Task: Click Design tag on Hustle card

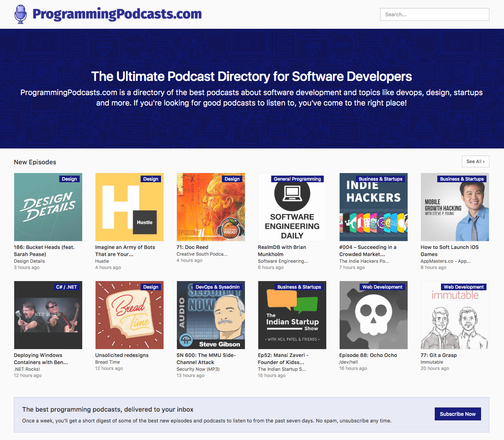Action: 151,179
